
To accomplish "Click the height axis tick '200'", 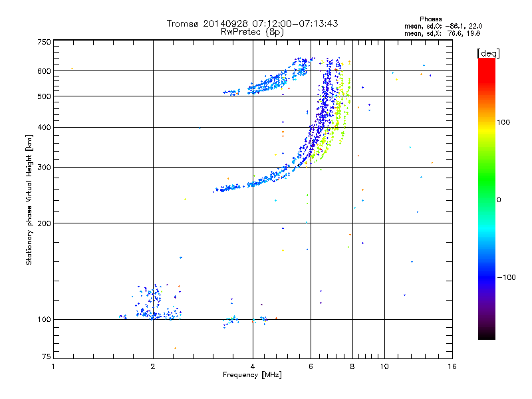I will (x=44, y=223).
